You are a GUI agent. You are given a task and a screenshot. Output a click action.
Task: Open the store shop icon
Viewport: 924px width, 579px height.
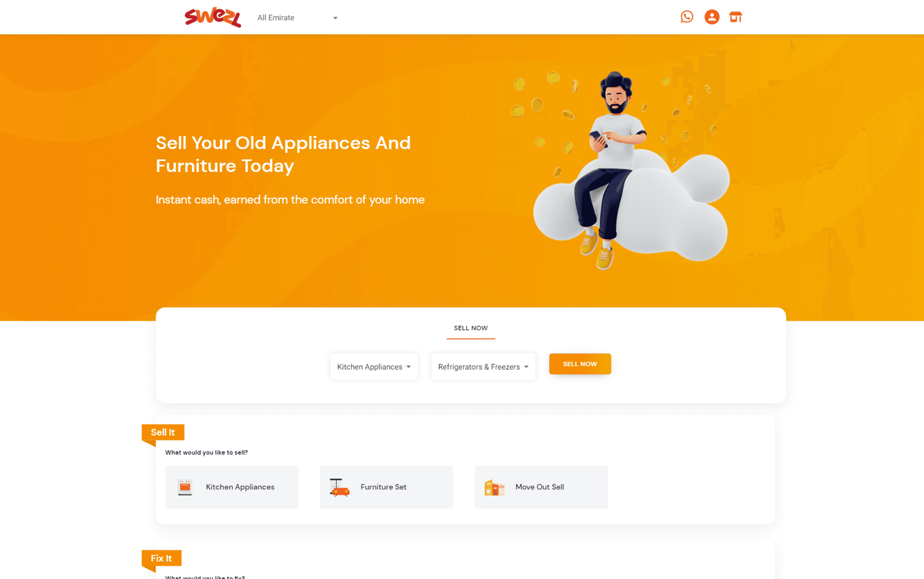[x=735, y=17]
